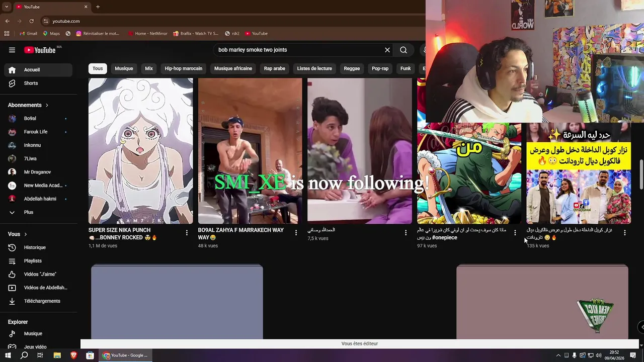Click the youtube.com address bar
Image resolution: width=644 pixels, height=362 pixels.
tap(231, 21)
